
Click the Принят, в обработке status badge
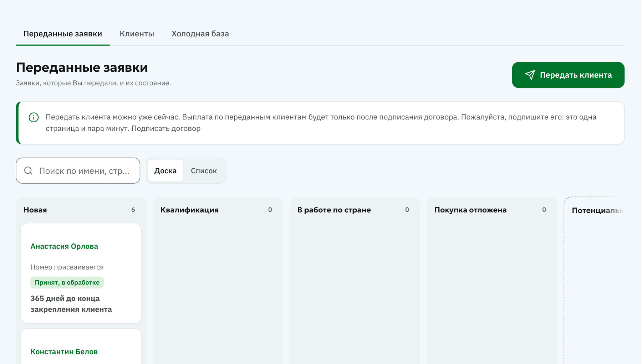(67, 283)
